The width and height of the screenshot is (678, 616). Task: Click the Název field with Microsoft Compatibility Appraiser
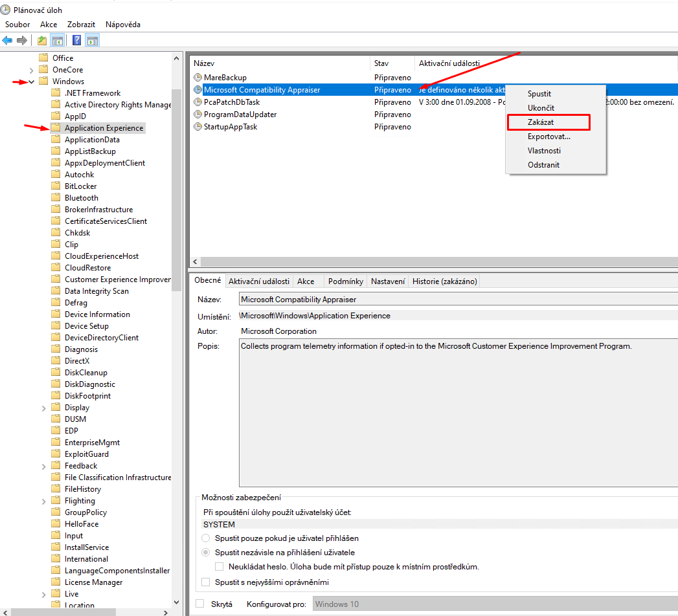pos(458,300)
